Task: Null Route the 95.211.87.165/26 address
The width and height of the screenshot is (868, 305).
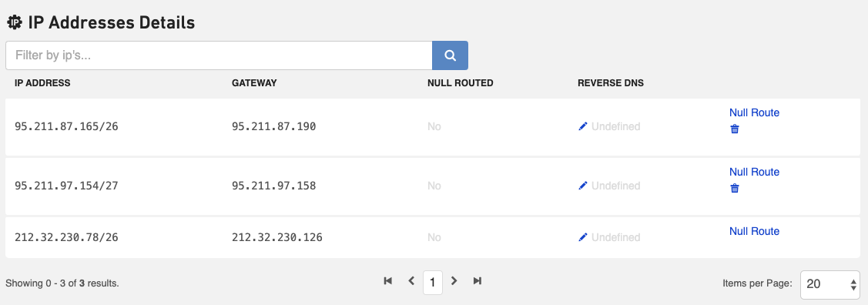Action: point(754,112)
